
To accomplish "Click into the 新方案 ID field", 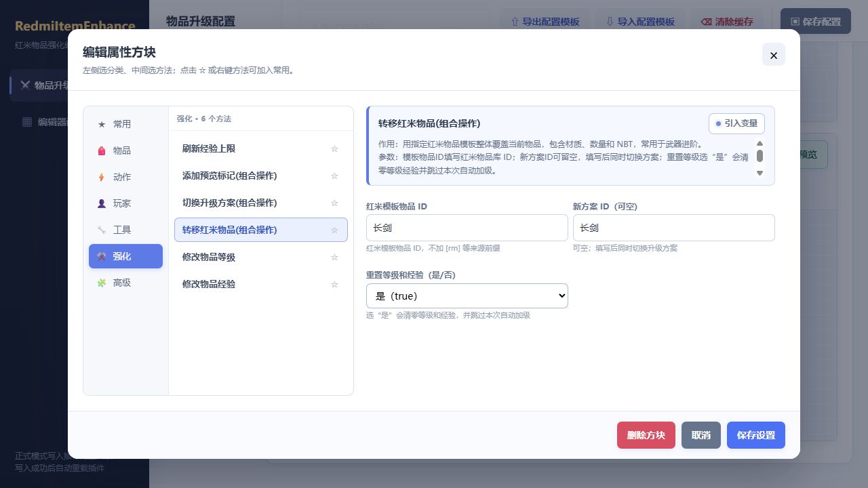I will click(x=674, y=228).
